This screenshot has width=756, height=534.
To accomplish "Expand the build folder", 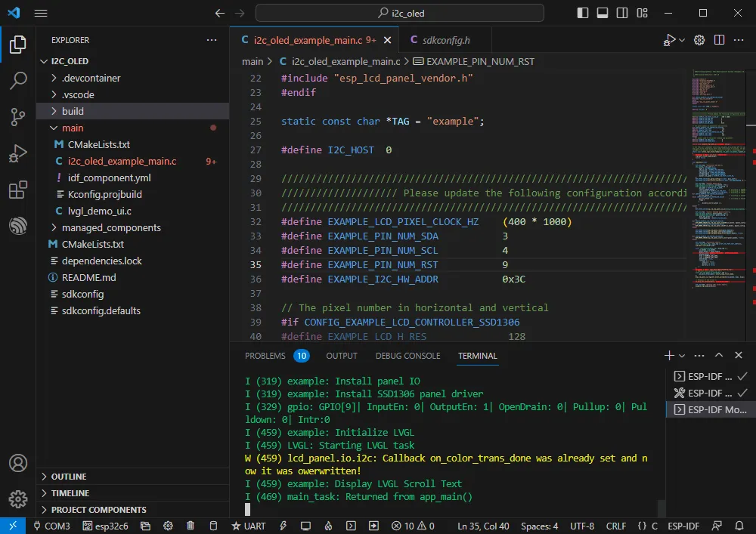I will [x=73, y=111].
